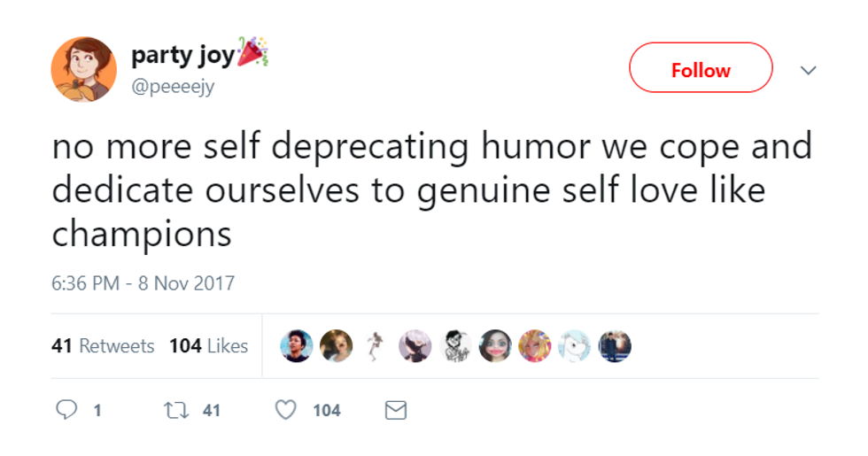Open the white-haired anime character liker avatar

[415, 346]
